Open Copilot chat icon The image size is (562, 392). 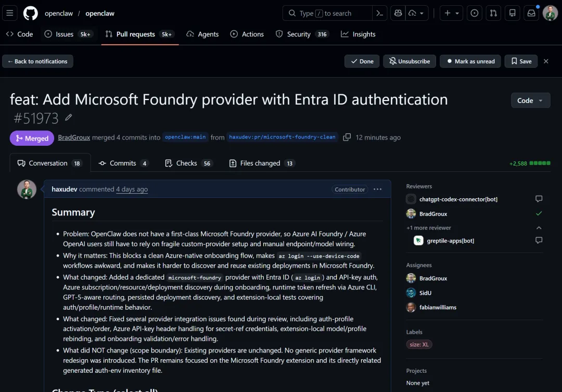(398, 13)
